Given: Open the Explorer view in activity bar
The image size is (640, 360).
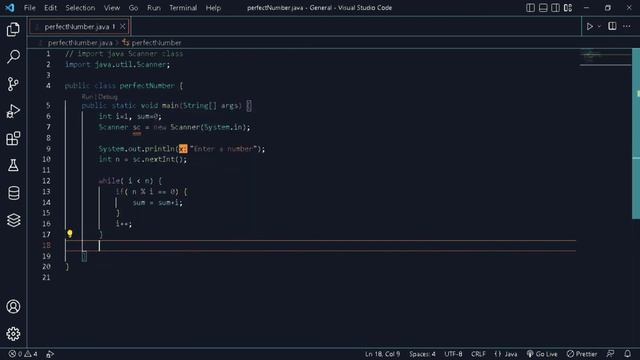Looking at the screenshot, I should click(13, 29).
